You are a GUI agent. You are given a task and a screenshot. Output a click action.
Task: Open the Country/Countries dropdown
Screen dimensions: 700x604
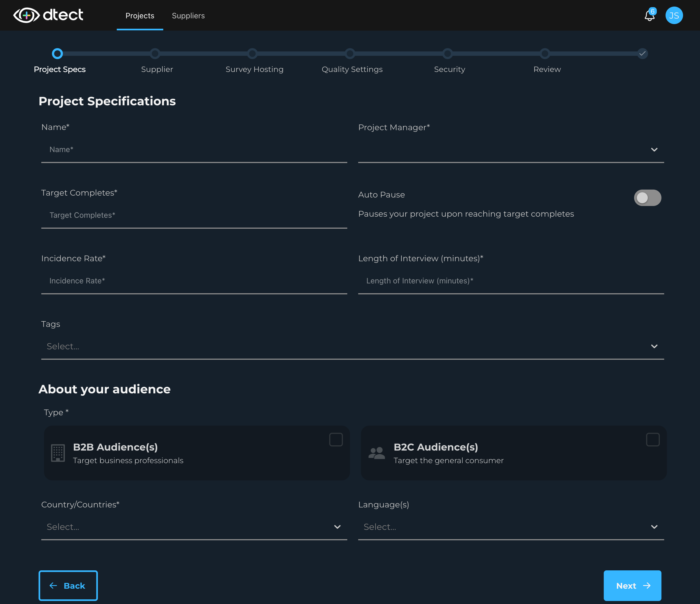pyautogui.click(x=194, y=527)
